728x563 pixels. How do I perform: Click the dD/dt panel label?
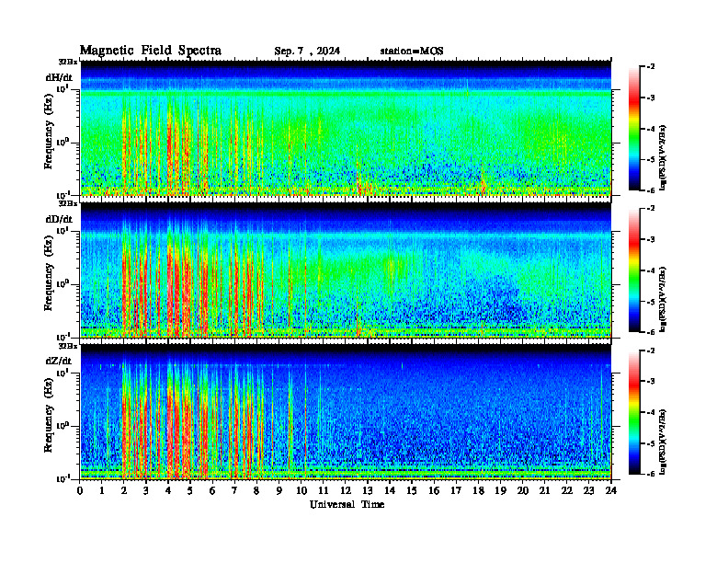tap(59, 219)
